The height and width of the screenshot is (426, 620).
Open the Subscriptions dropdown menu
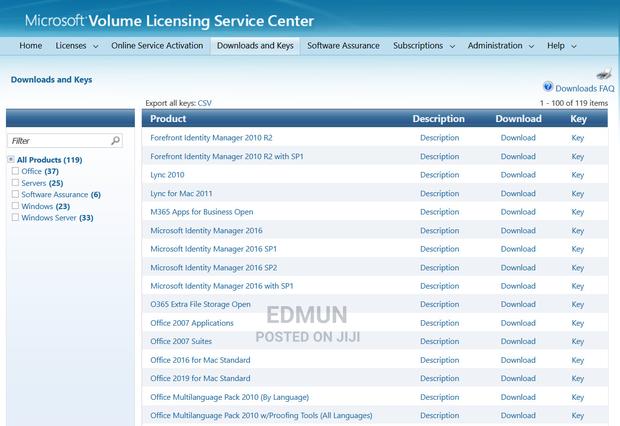click(452, 46)
